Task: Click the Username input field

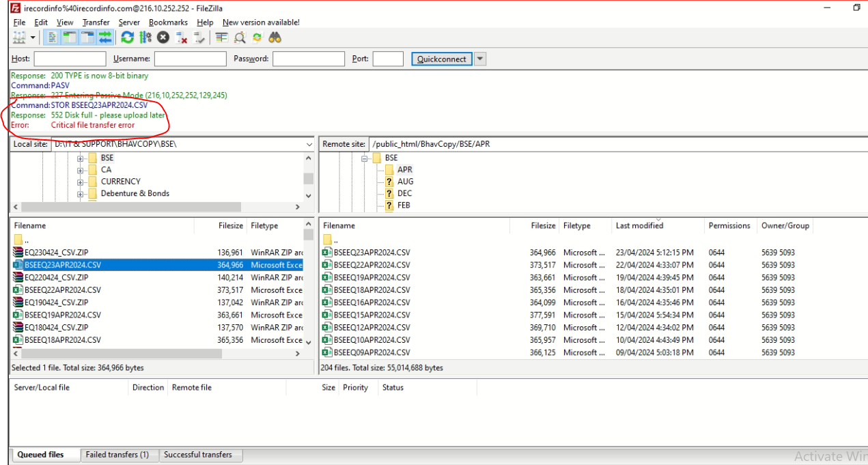Action: (191, 59)
